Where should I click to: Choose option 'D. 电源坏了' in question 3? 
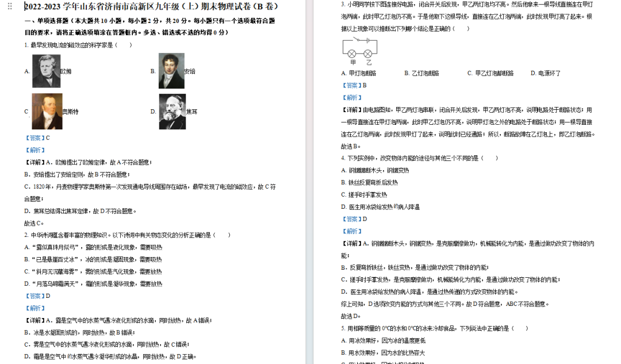545,73
